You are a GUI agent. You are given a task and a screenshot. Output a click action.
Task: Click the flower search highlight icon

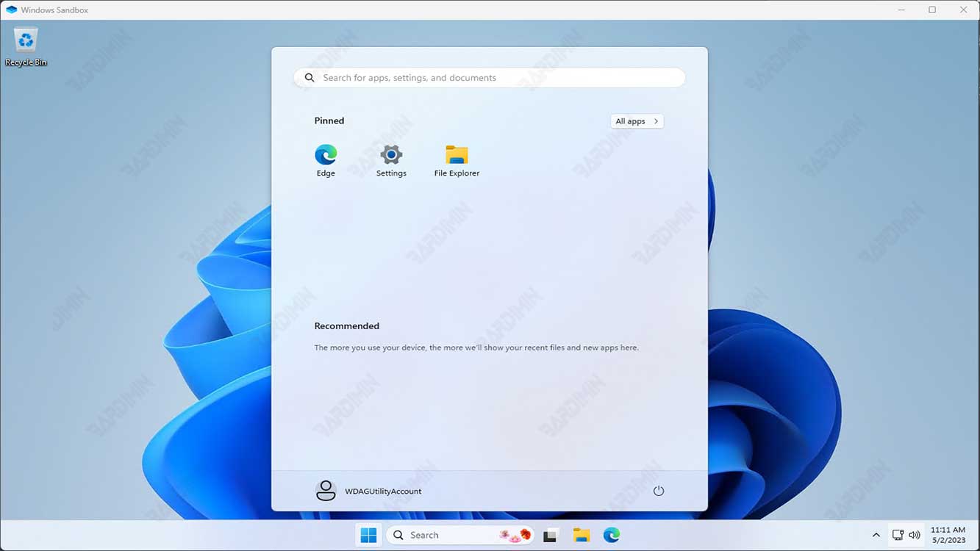pyautogui.click(x=515, y=535)
